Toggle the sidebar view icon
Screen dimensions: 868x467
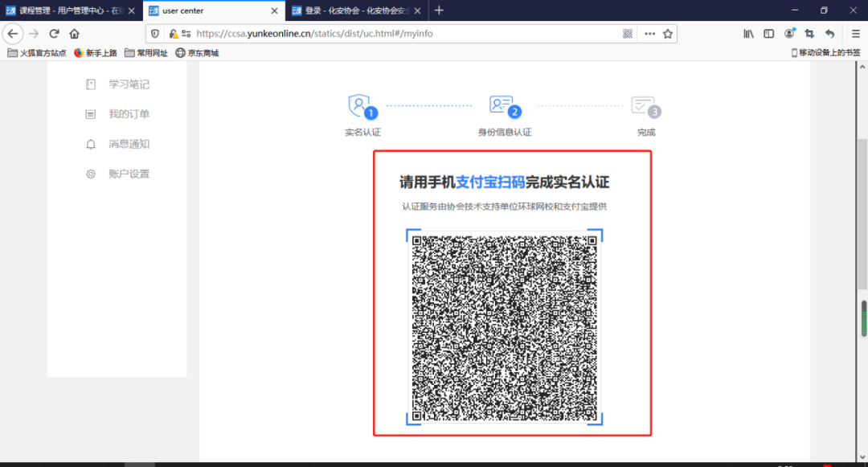[769, 34]
